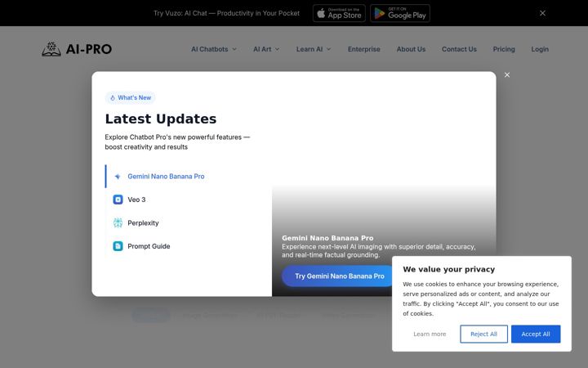The image size is (588, 368).
Task: Go to Contact Us
Action: [459, 49]
